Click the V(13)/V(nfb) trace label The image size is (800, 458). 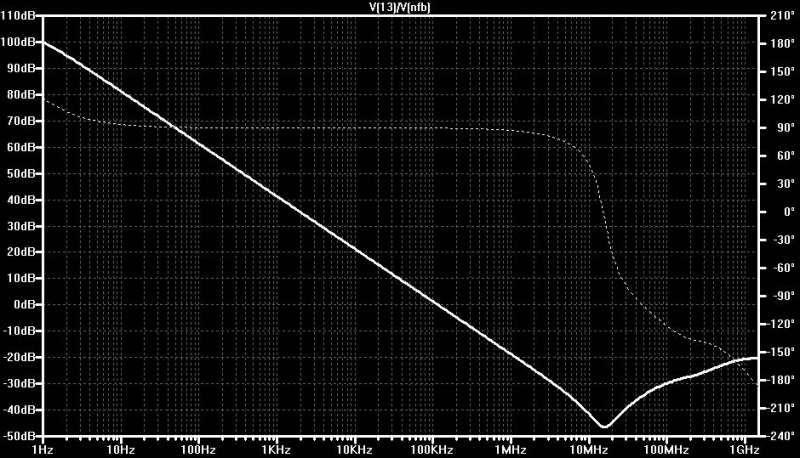(399, 8)
